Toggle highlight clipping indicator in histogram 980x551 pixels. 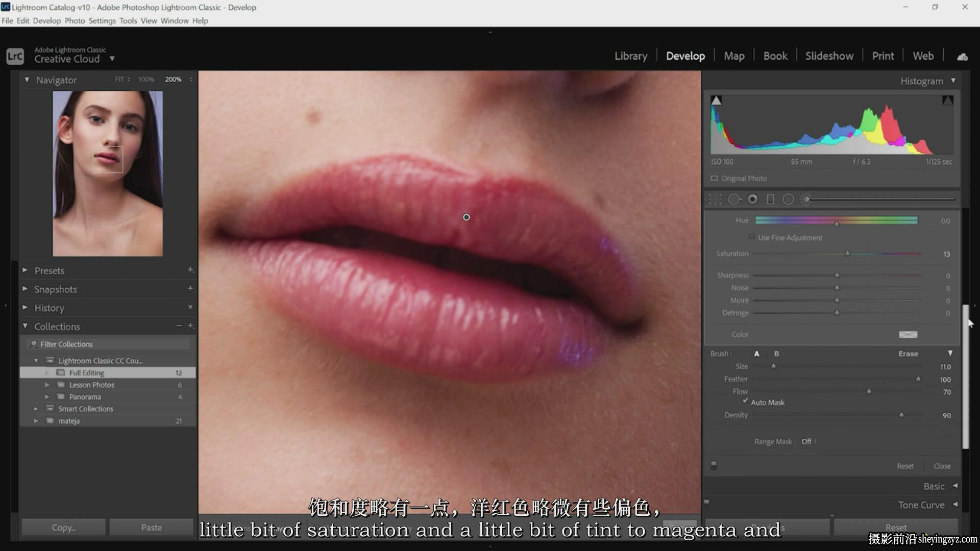click(x=948, y=101)
